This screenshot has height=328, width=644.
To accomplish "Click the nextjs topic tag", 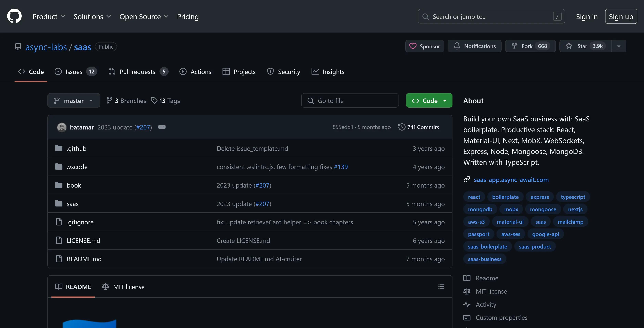I will coord(575,209).
